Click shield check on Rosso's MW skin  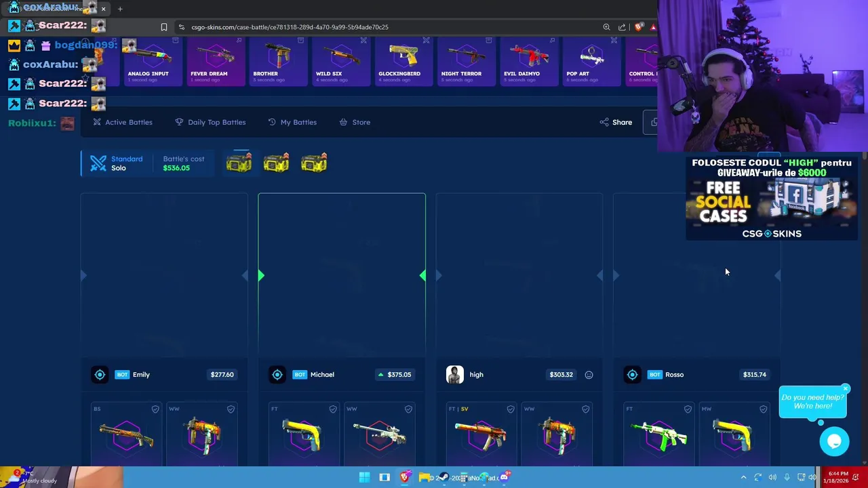click(x=763, y=409)
